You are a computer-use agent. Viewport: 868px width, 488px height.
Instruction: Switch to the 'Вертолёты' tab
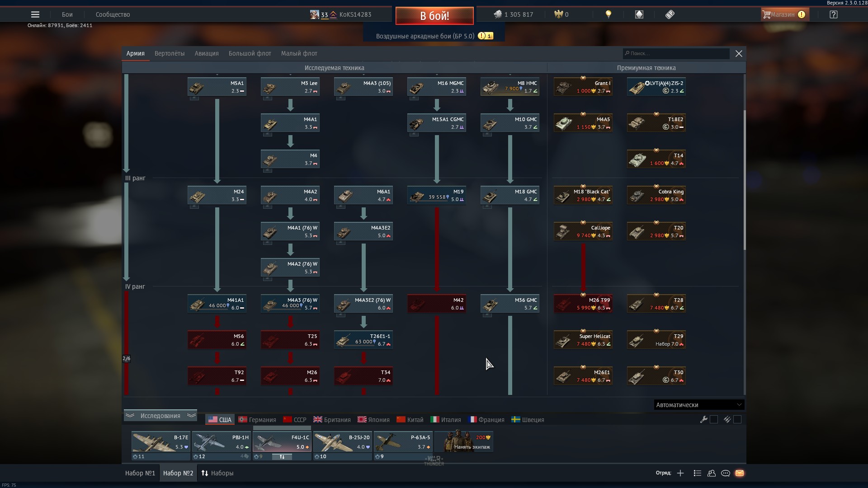click(x=170, y=53)
